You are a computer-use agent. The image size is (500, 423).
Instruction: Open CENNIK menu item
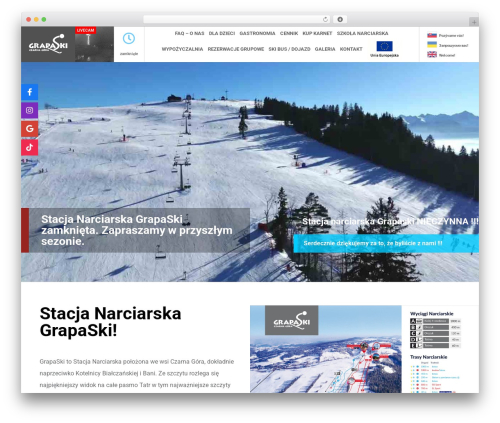(x=289, y=33)
